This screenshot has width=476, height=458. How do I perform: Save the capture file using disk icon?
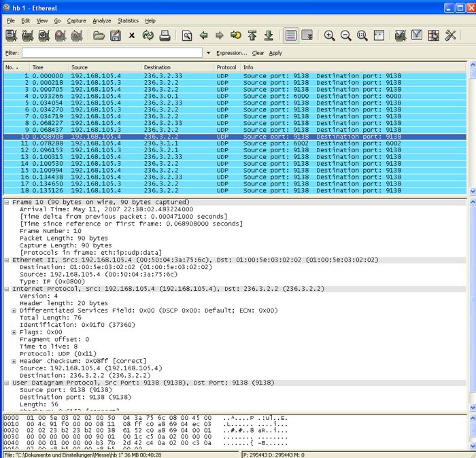click(116, 35)
